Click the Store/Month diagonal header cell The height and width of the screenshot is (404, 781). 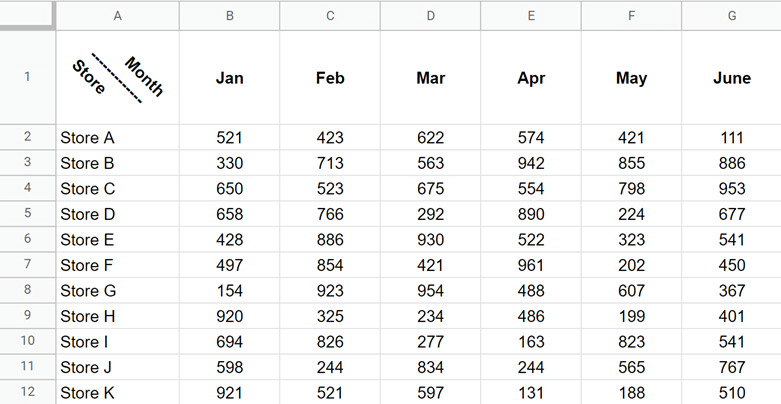click(118, 77)
